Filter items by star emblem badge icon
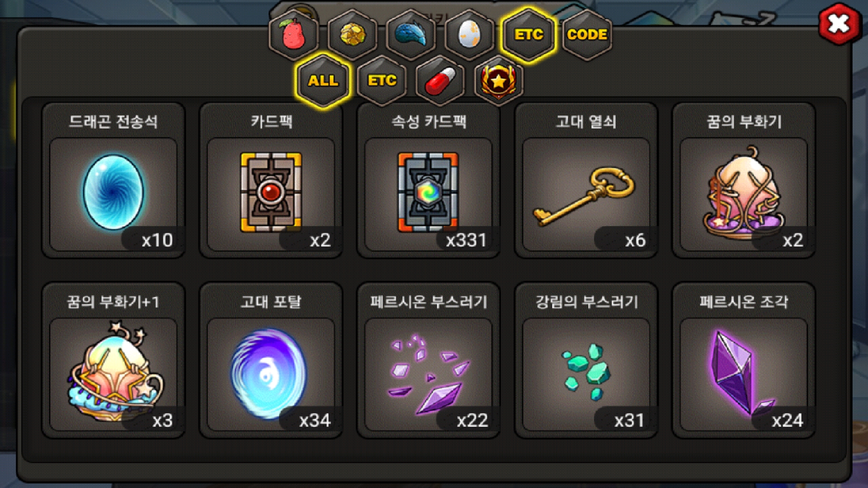 499,81
